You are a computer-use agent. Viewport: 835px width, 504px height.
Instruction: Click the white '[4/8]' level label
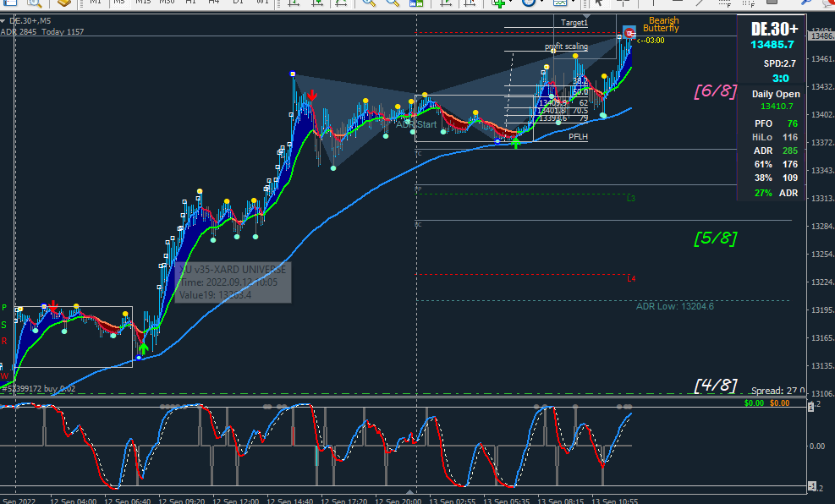click(715, 385)
